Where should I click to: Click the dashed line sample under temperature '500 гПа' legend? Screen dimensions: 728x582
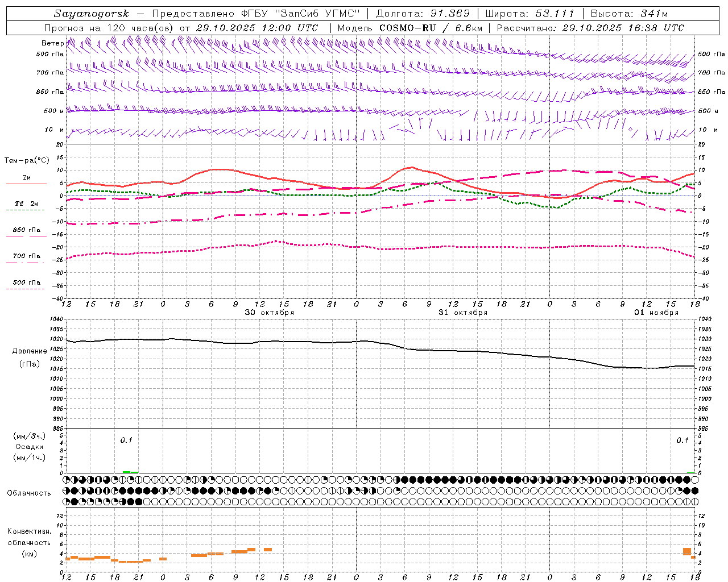(25, 289)
